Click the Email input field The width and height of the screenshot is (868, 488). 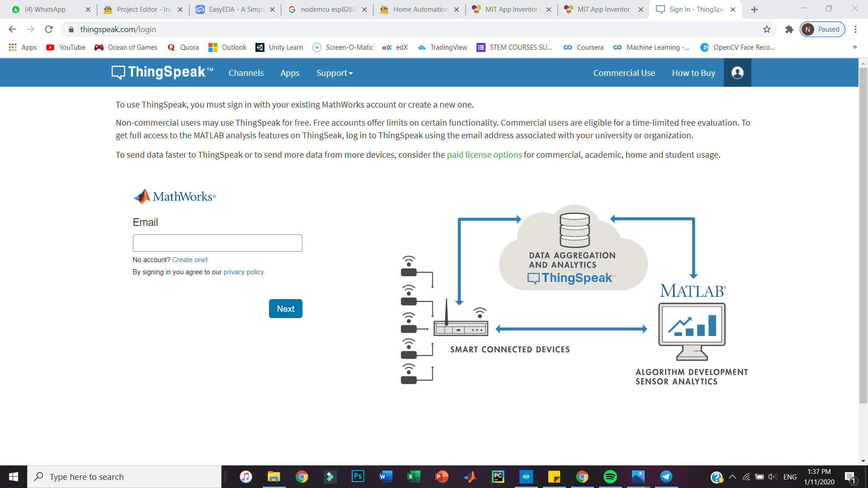(217, 243)
